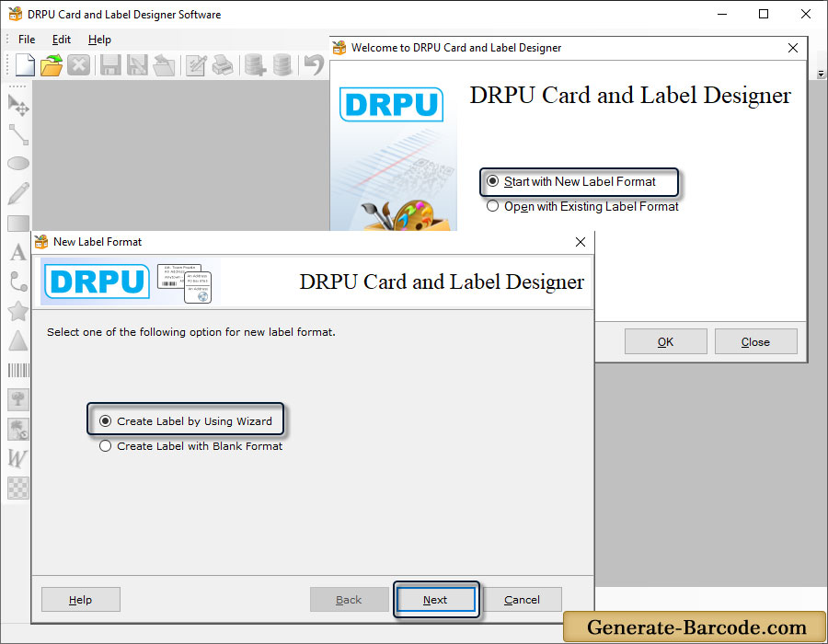Select the Picture insert tool
This screenshot has height=644, width=828.
pyautogui.click(x=18, y=399)
